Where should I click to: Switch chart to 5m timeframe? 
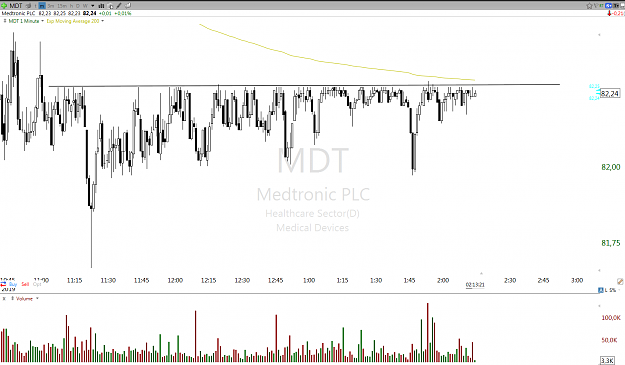click(x=51, y=6)
